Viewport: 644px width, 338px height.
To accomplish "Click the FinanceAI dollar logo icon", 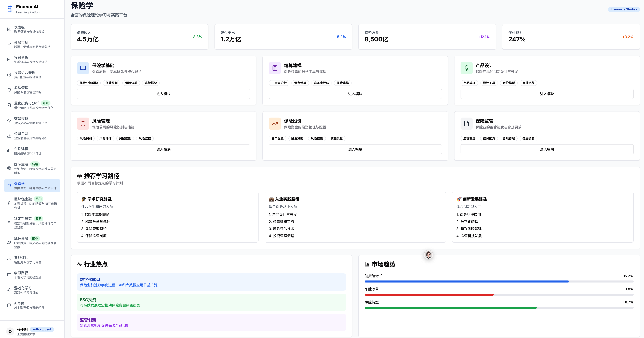I will (x=10, y=9).
